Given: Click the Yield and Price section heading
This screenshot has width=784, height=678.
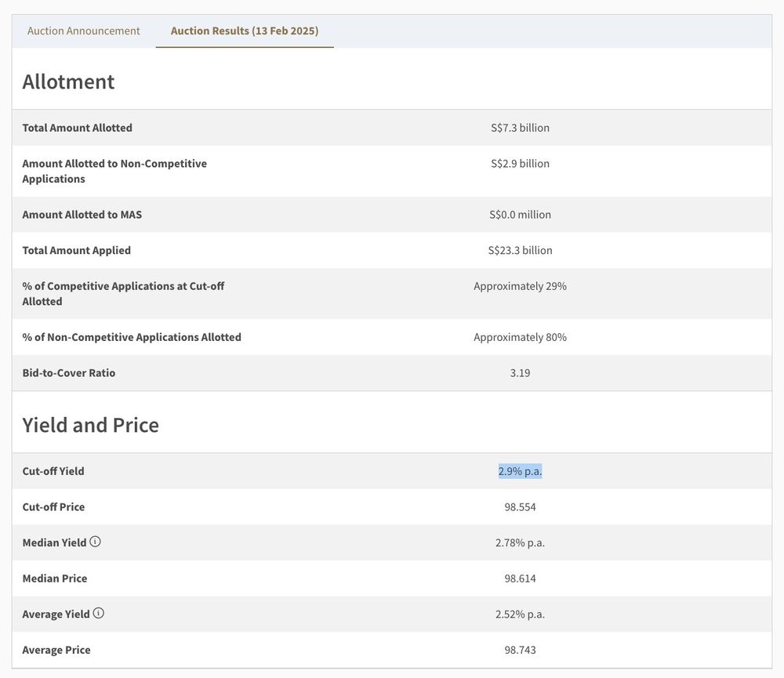Looking at the screenshot, I should 90,425.
